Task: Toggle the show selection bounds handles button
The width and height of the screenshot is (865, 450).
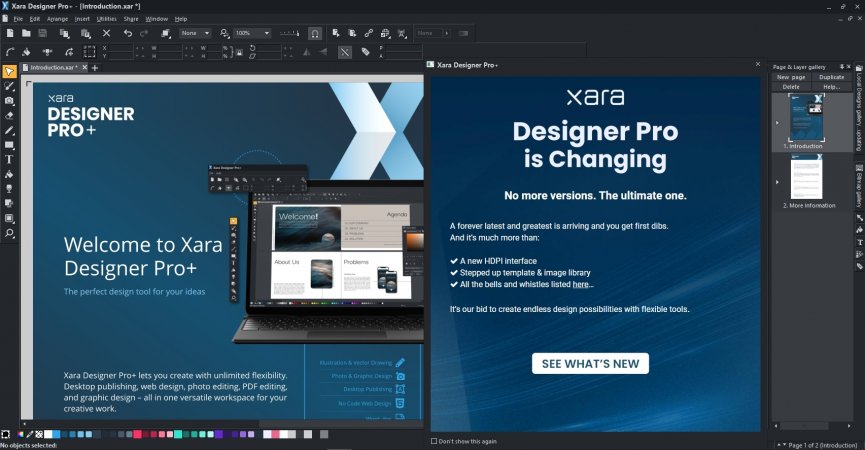Action: (x=89, y=52)
